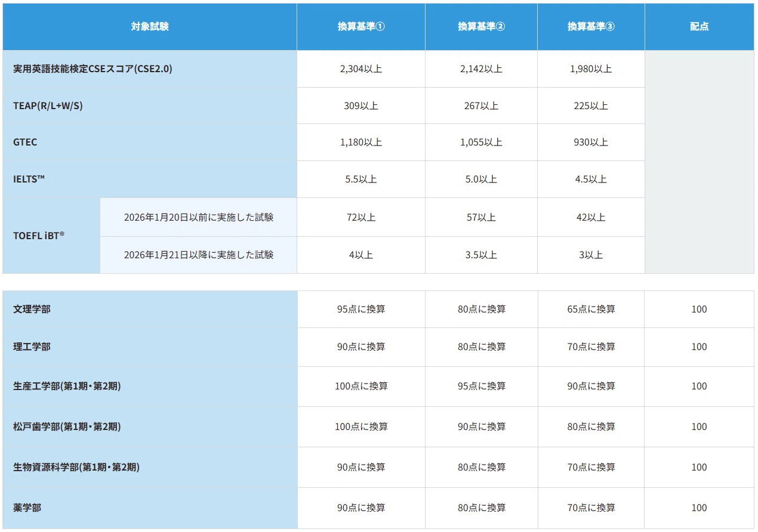The image size is (758, 532).
Task: Click the 70点に換算 cell for 生物資源科学部
Action: coord(591,467)
